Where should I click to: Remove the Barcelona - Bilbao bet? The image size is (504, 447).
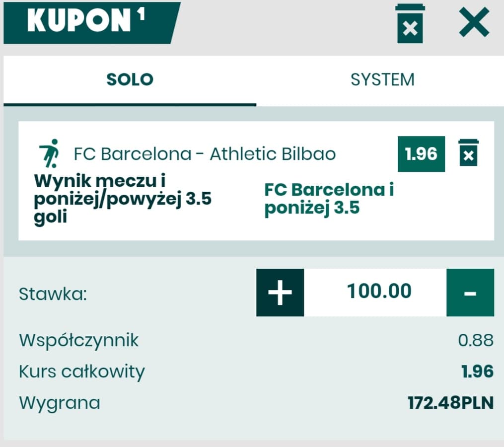tap(468, 153)
